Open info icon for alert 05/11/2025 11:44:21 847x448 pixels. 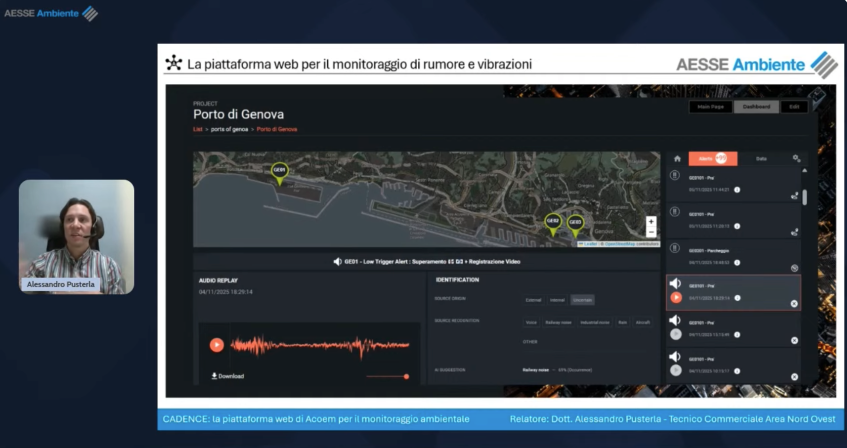pos(737,190)
